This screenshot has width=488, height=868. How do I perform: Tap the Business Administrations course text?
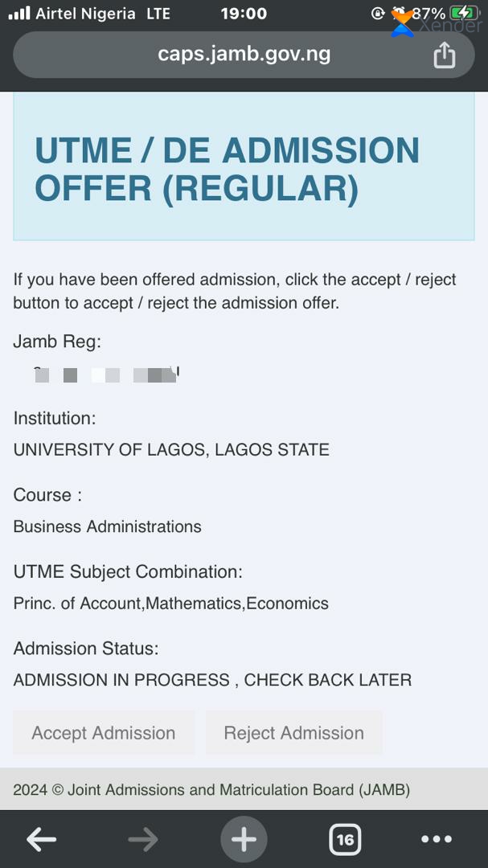tap(108, 526)
